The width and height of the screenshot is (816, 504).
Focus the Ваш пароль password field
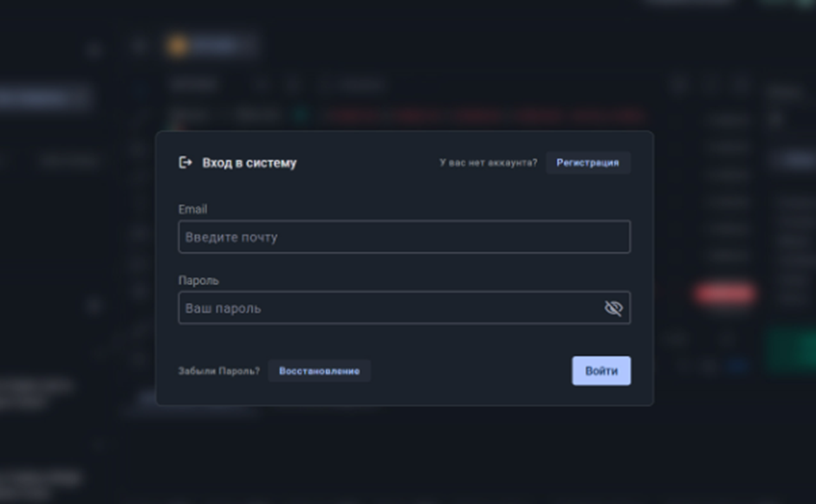pyautogui.click(x=405, y=308)
